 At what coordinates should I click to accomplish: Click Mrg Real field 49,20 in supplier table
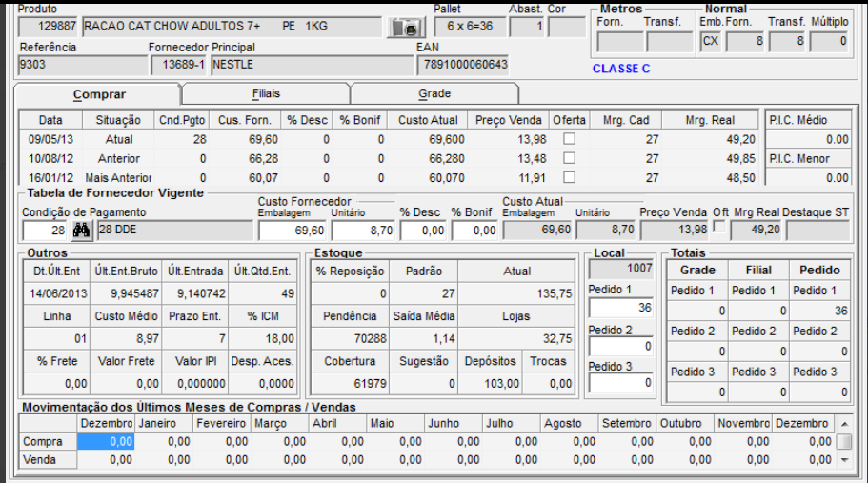[756, 231]
